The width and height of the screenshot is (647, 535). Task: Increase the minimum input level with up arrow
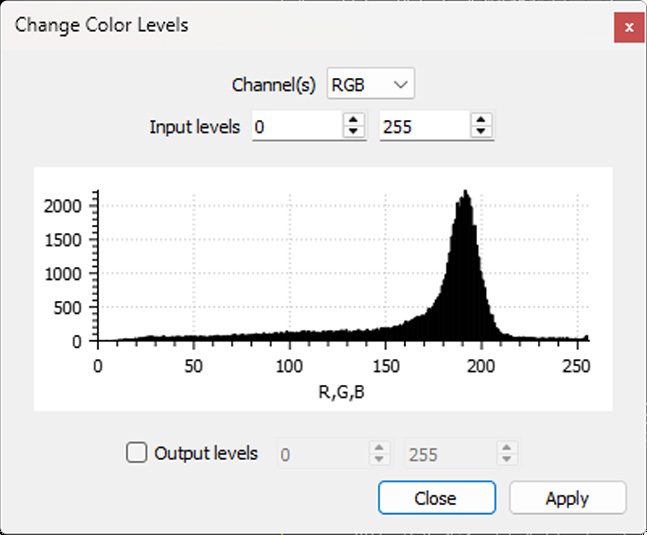click(x=354, y=121)
